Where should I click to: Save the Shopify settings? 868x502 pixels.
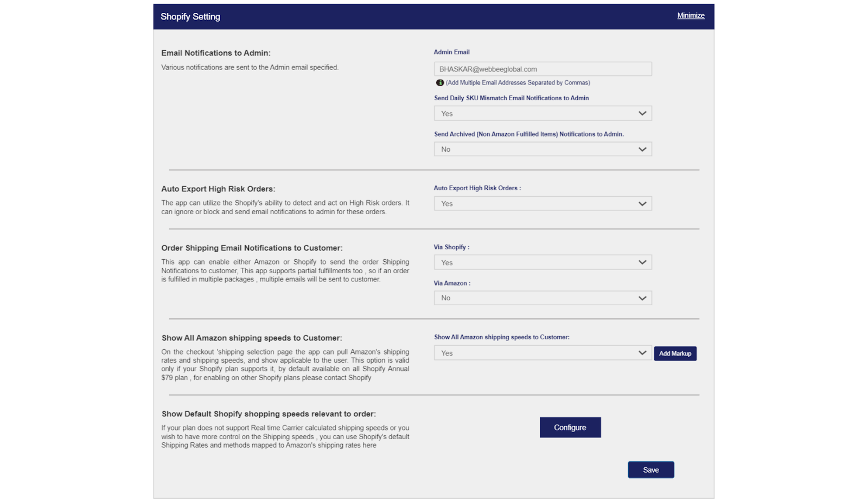tap(651, 470)
